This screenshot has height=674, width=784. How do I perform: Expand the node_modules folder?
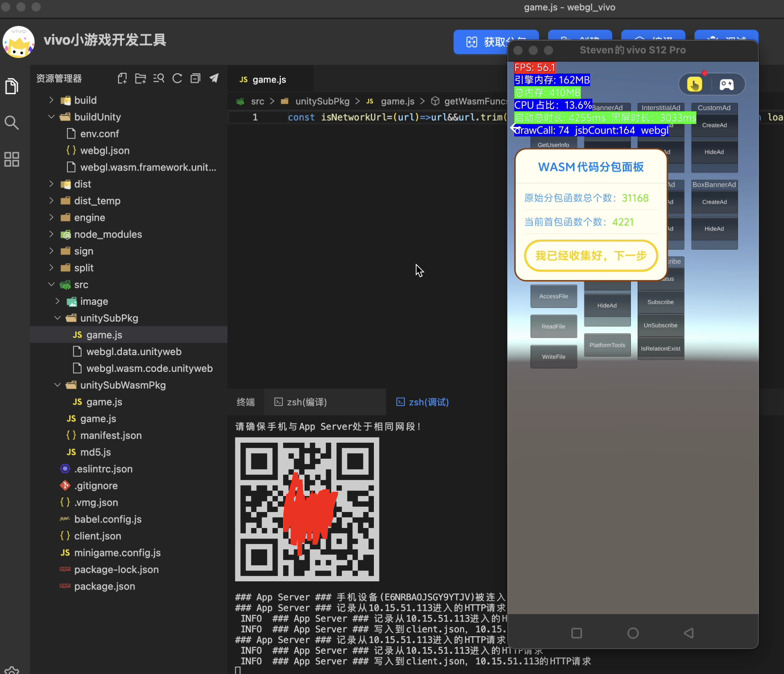[51, 234]
